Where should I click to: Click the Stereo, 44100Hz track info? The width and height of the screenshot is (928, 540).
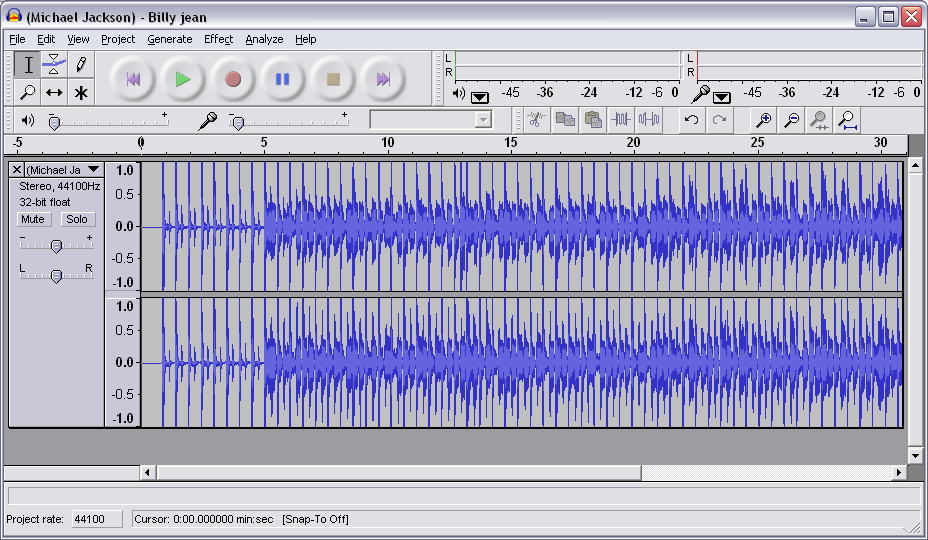tap(59, 186)
